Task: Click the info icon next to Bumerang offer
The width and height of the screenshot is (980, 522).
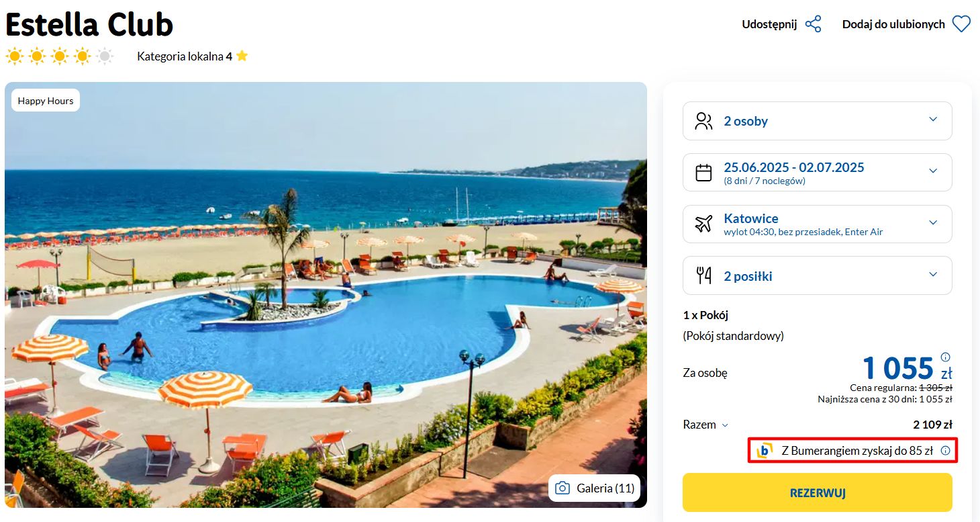Action: (x=946, y=451)
